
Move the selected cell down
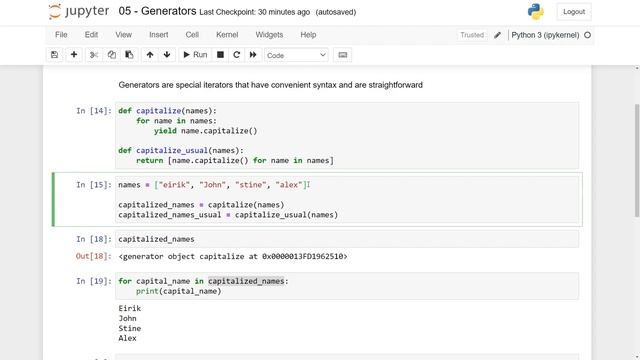click(167, 55)
